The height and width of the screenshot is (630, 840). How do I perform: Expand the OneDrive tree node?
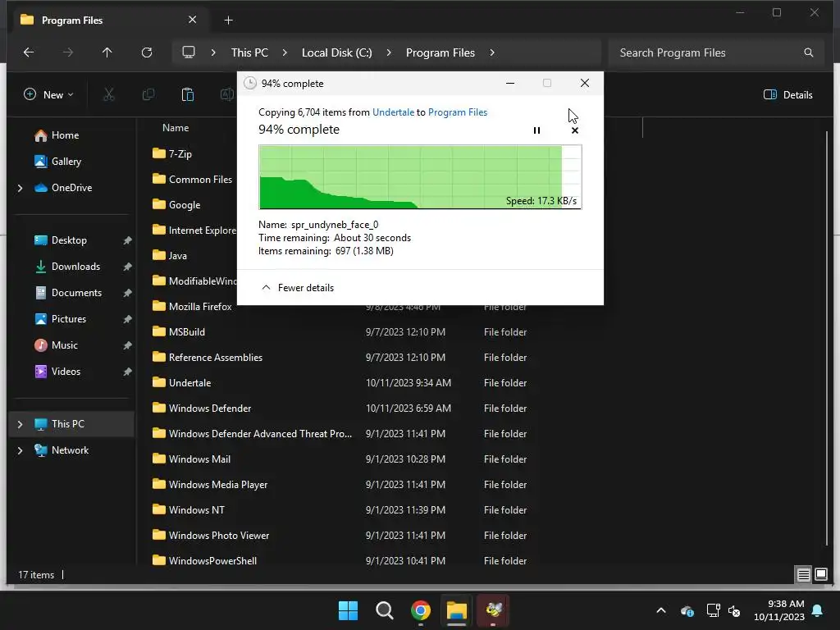[21, 188]
